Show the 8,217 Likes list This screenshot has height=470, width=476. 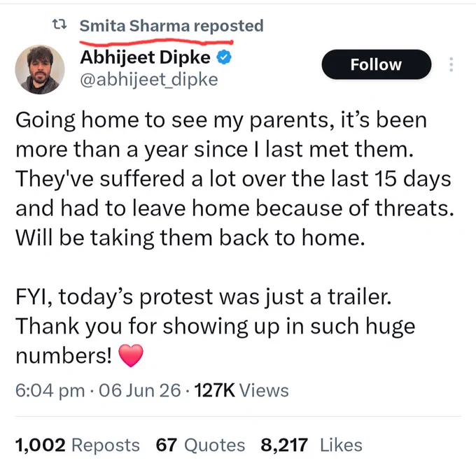[311, 445]
